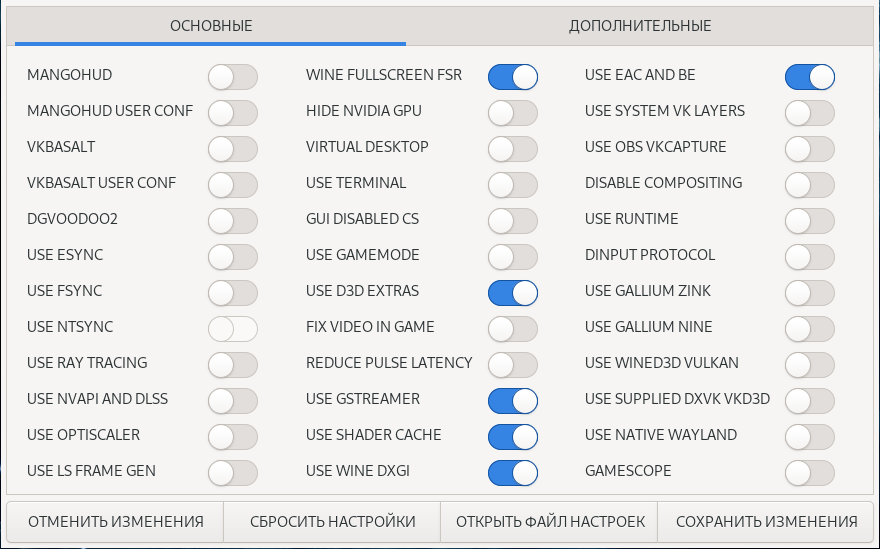Disable USE SHADER CACHE switch
This screenshot has width=880, height=549.
pyautogui.click(x=513, y=436)
